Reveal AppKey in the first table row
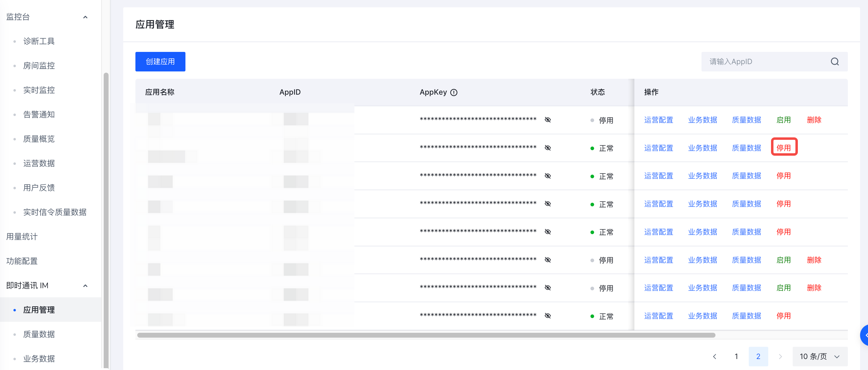 click(x=547, y=120)
